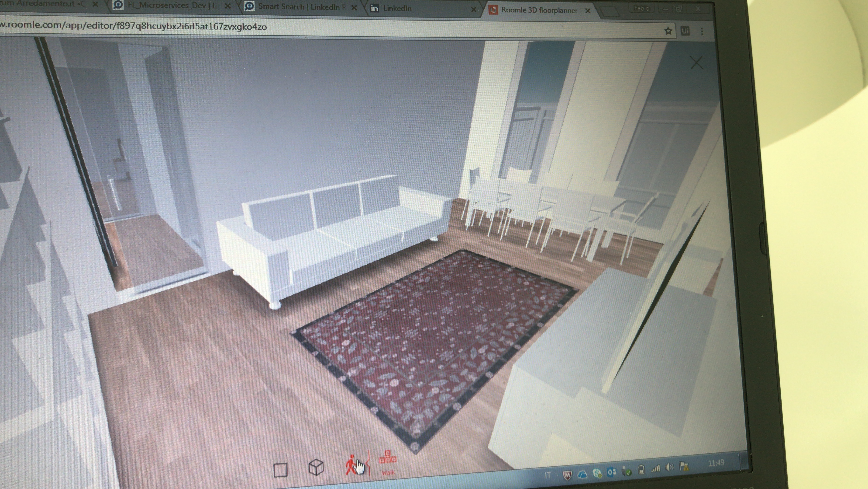
Task: Open the Outlook tray icon
Action: coord(612,472)
